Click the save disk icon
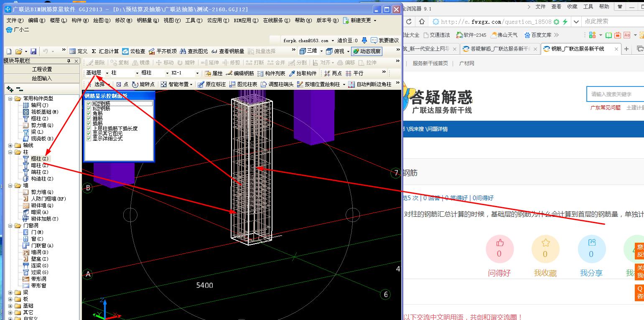 pyautogui.click(x=33, y=51)
